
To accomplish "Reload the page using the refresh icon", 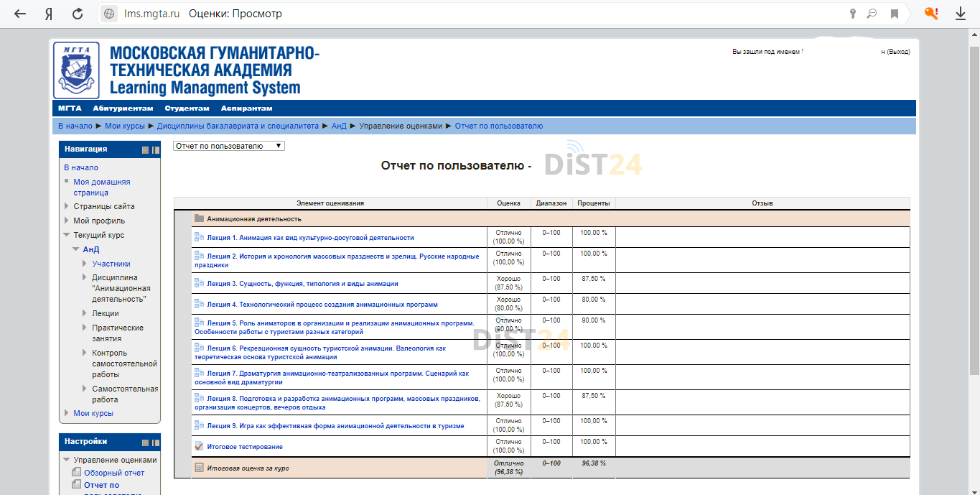I will (76, 13).
